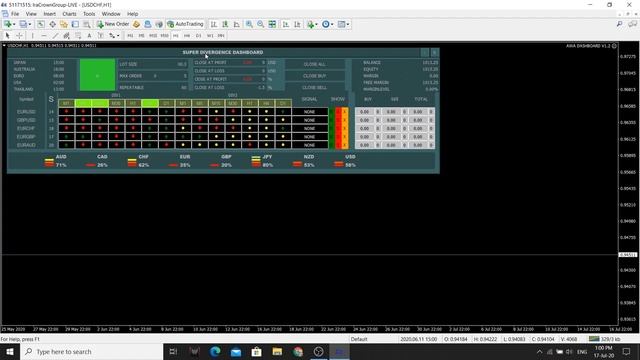The width and height of the screenshot is (640, 360).
Task: Toggle DIV1 M30 timeframe header
Action: (116, 104)
